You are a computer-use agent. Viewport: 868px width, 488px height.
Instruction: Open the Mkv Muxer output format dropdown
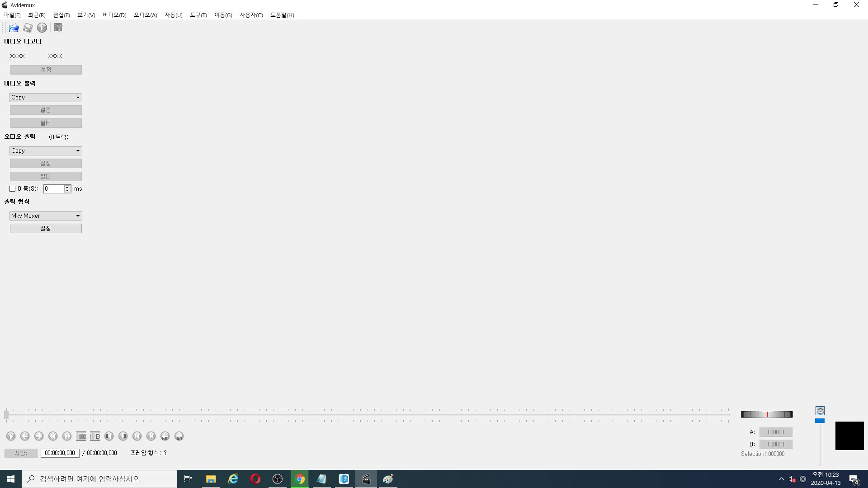pyautogui.click(x=46, y=216)
